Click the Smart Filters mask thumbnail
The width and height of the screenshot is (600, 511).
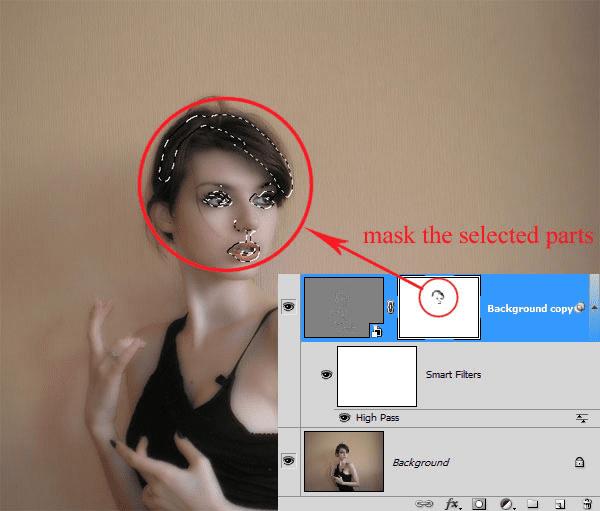click(x=377, y=376)
